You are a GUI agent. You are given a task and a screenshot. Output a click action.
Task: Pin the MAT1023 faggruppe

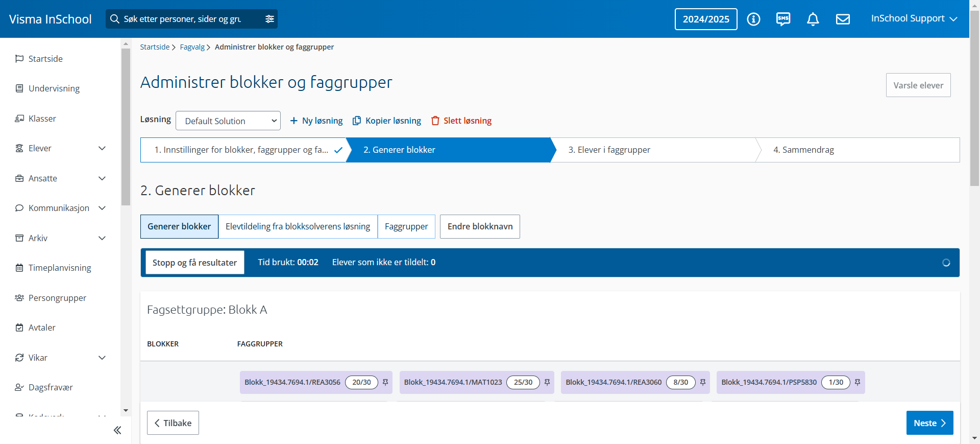[547, 382]
